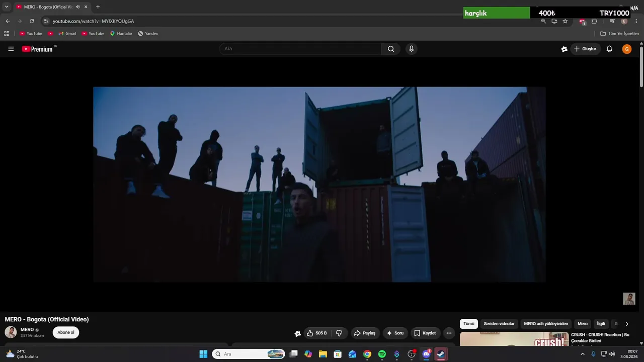Open CRUSH Reaction video thumbnail
Image resolution: width=644 pixels, height=362 pixels.
514,339
